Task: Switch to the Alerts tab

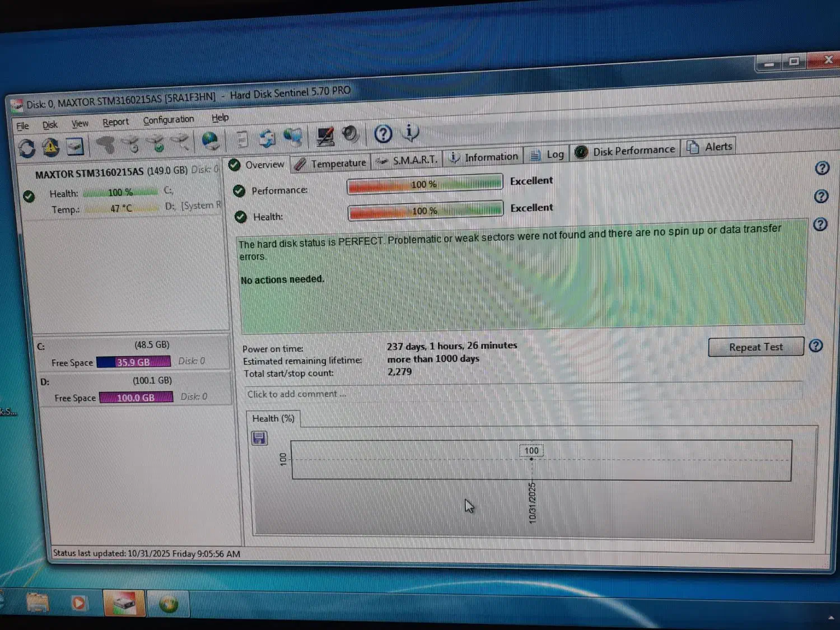Action: coord(709,147)
